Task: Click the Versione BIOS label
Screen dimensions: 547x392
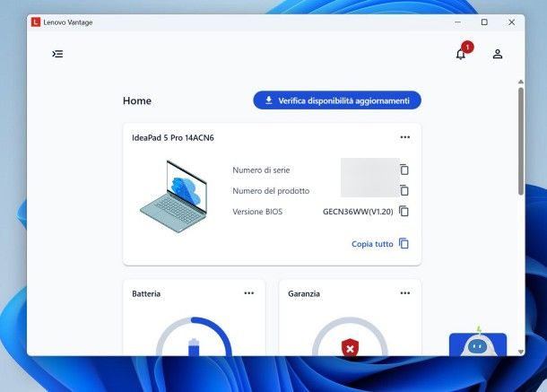Action: [257, 212]
